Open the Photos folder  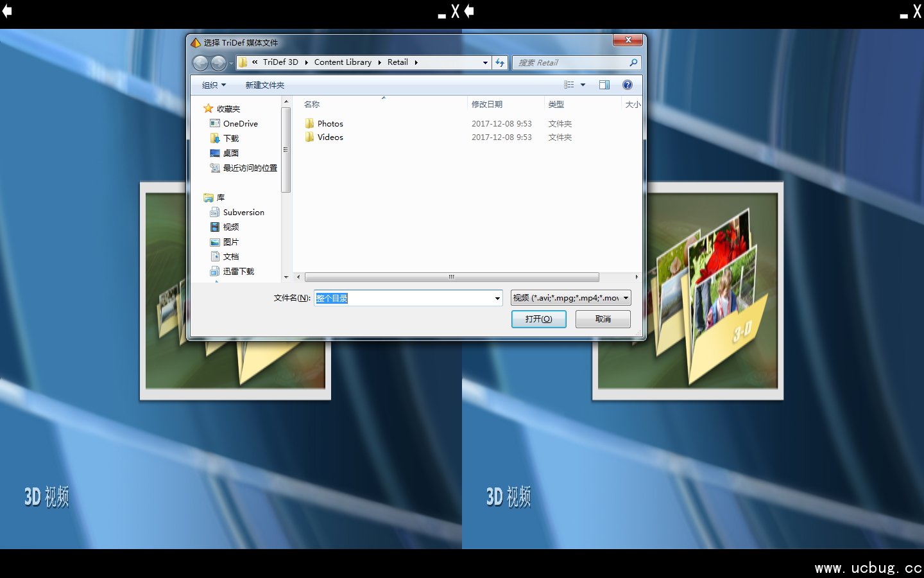(330, 123)
